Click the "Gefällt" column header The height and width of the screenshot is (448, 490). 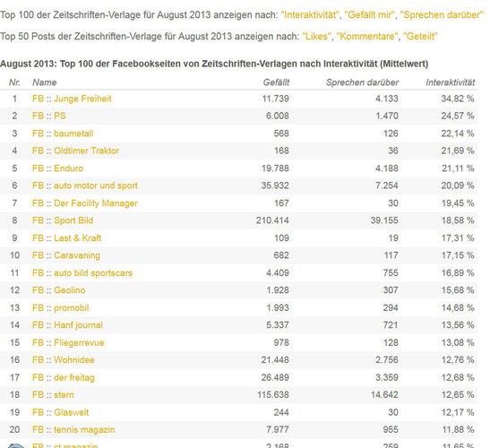click(x=276, y=82)
